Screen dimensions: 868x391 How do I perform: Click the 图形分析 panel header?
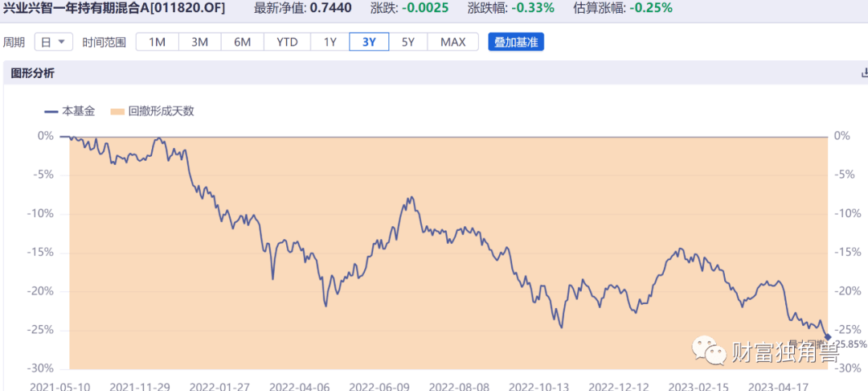(x=33, y=73)
